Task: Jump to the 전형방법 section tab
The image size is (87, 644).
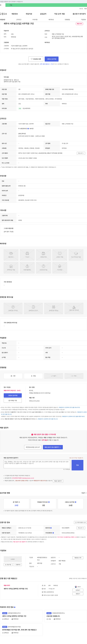Action: click(67, 19)
